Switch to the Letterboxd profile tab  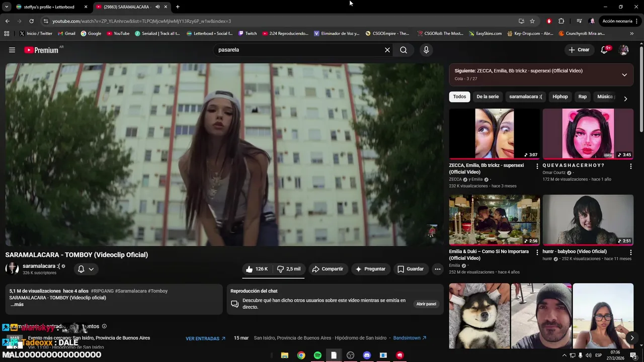(x=51, y=7)
